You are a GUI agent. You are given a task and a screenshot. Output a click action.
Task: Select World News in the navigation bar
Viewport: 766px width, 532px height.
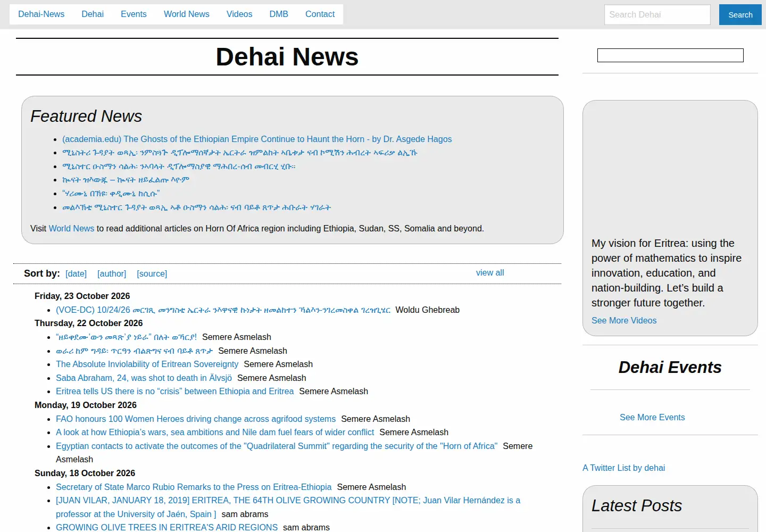pyautogui.click(x=187, y=14)
